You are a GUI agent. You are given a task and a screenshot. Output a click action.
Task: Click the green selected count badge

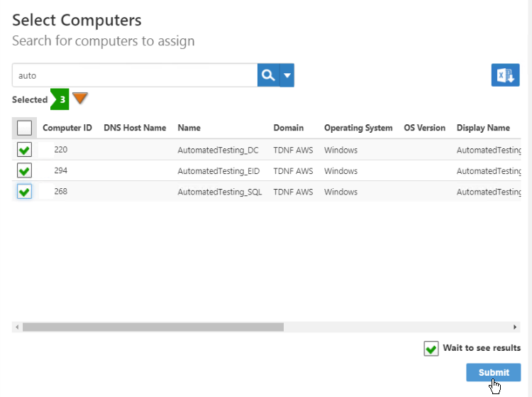[62, 99]
